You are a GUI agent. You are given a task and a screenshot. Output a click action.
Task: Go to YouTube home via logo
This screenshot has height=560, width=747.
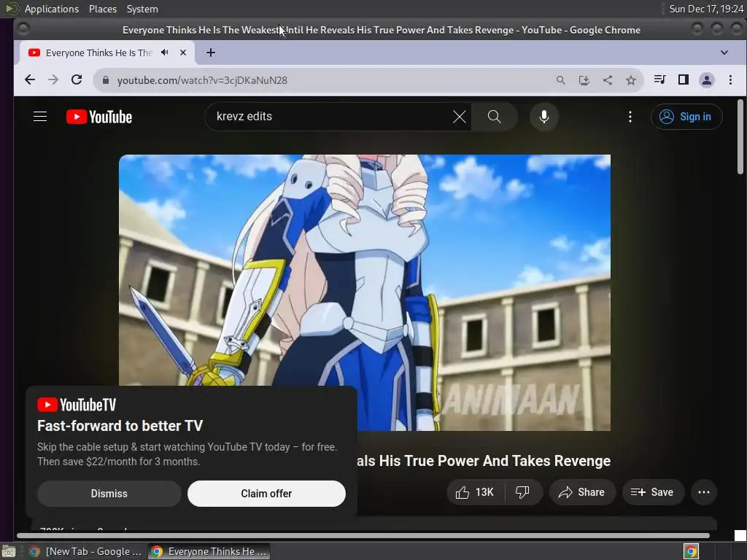click(x=99, y=117)
